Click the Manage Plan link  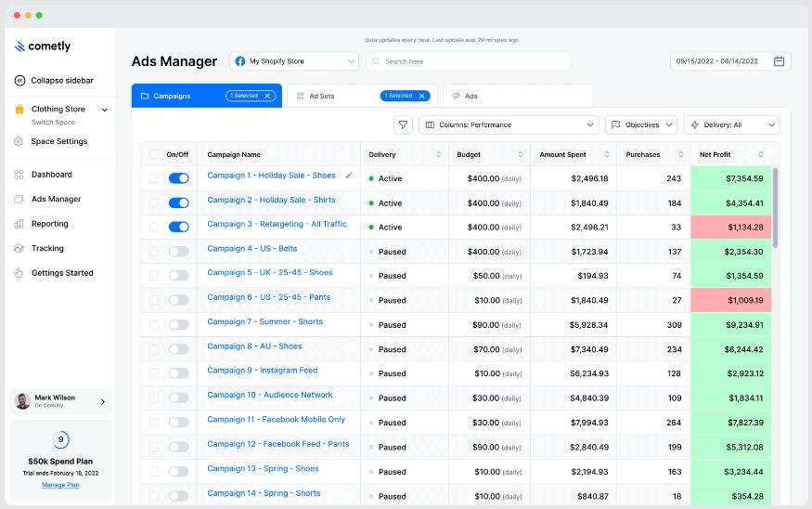[x=60, y=485]
